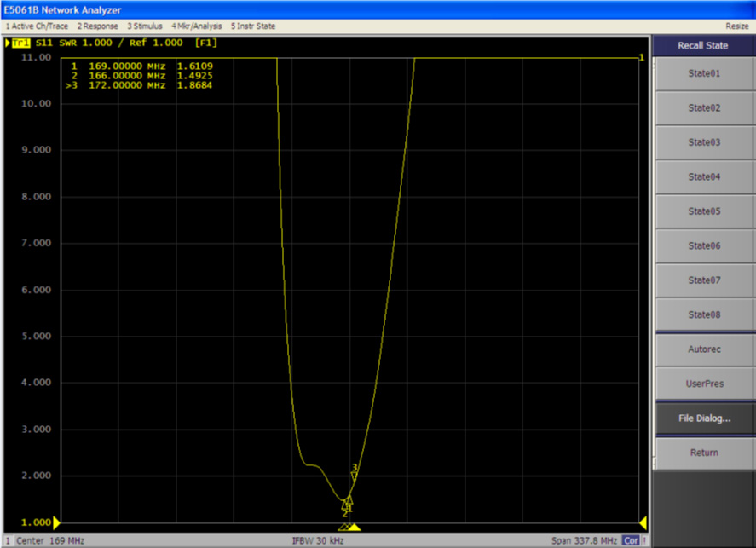Open the Mkr/Analysis menu
756x548 pixels.
coord(197,26)
